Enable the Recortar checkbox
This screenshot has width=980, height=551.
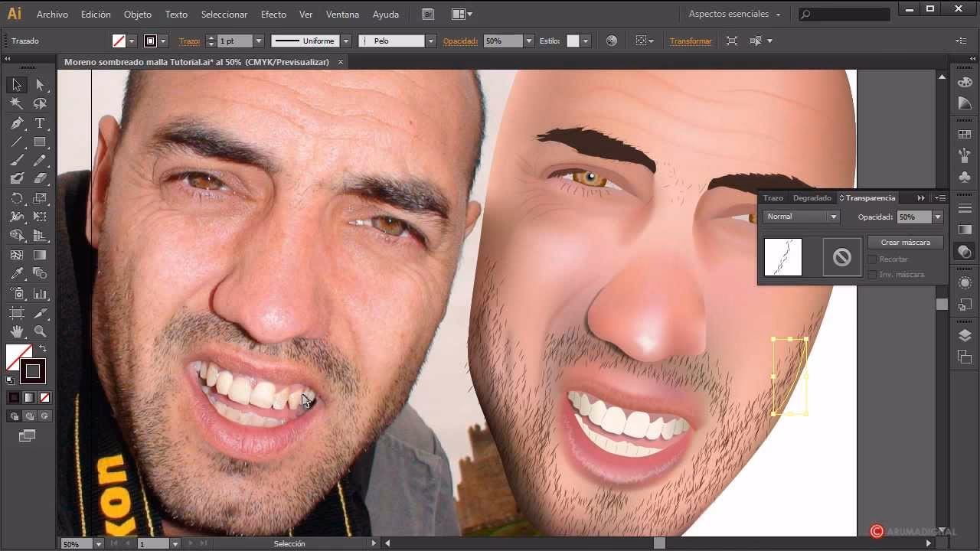pos(872,259)
